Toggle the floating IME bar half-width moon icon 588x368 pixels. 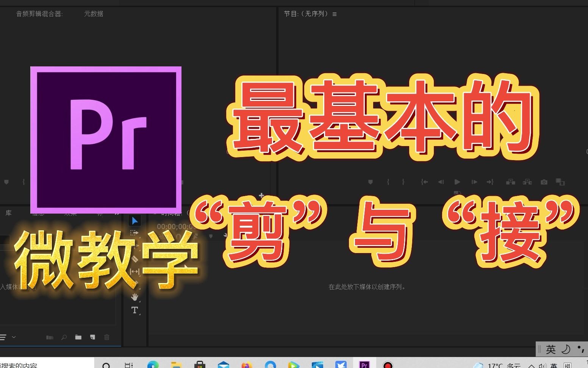(566, 349)
